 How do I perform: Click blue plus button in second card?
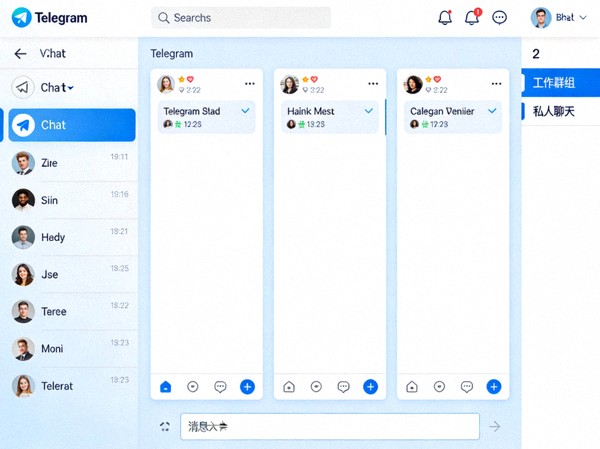pyautogui.click(x=370, y=387)
